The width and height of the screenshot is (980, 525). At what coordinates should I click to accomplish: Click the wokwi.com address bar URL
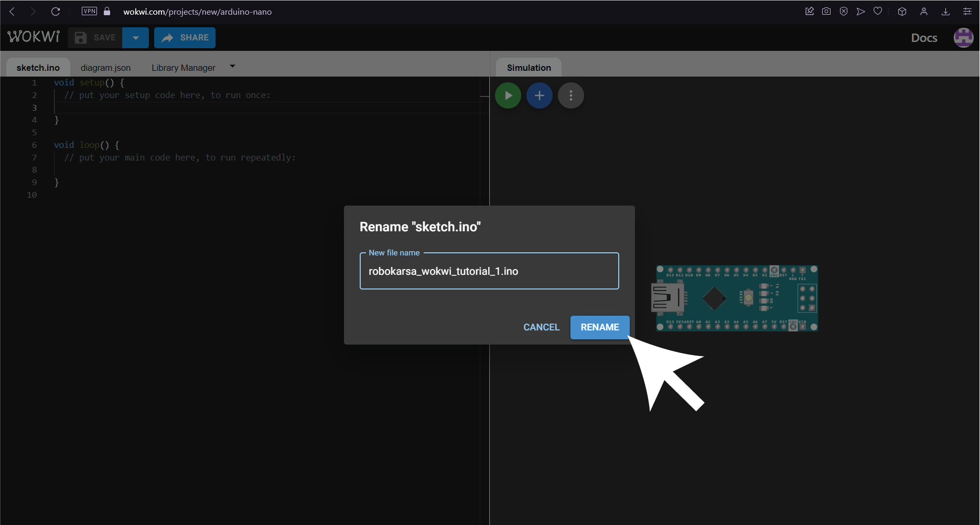(x=197, y=12)
